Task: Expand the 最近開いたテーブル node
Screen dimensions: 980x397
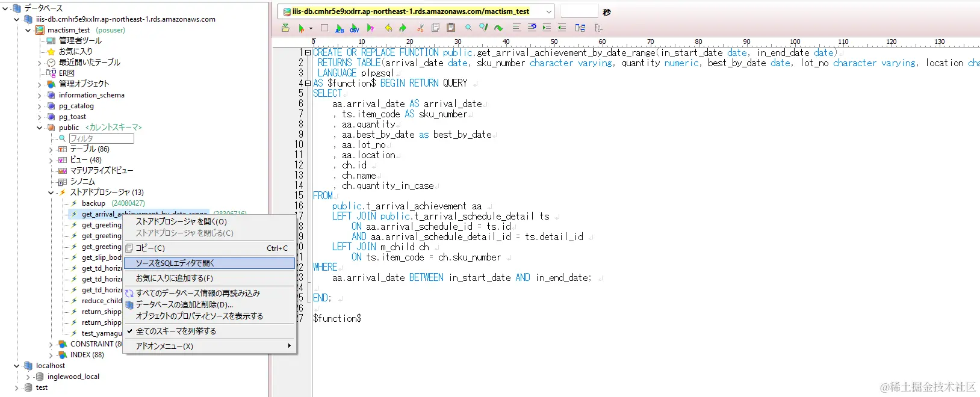Action: 40,63
